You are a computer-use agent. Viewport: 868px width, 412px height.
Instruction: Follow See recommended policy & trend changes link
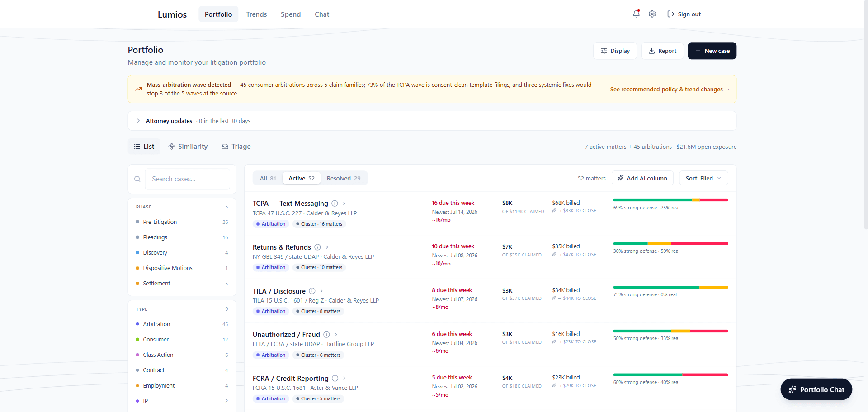670,90
